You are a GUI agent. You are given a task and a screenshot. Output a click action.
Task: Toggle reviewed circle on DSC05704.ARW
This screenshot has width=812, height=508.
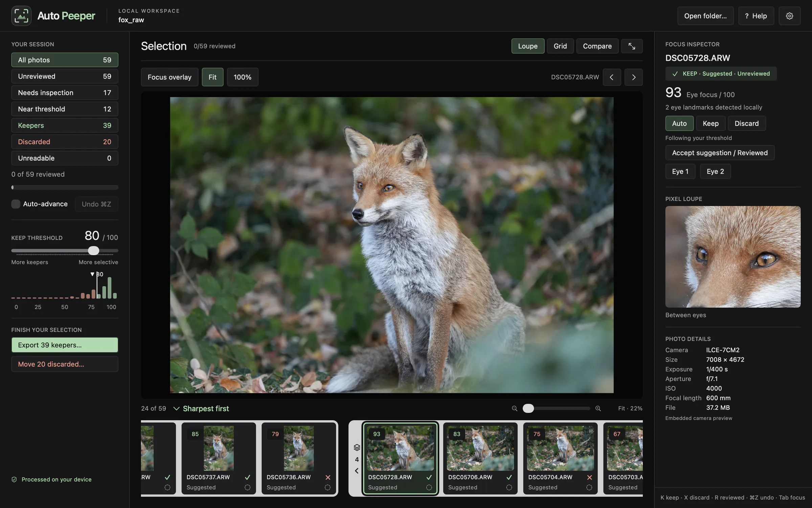589,487
